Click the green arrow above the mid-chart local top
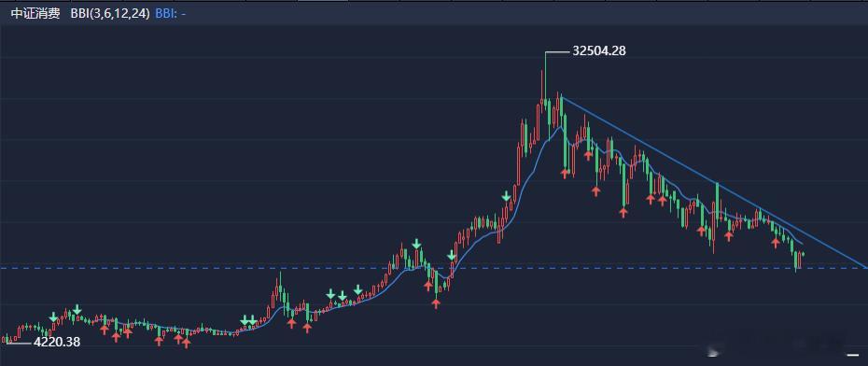The height and width of the screenshot is (366, 868). [x=416, y=244]
